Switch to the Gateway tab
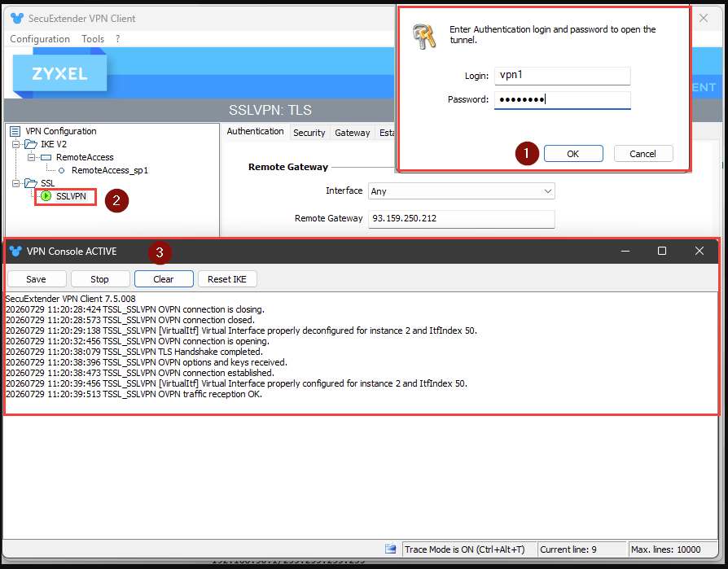The height and width of the screenshot is (569, 728). pos(353,133)
